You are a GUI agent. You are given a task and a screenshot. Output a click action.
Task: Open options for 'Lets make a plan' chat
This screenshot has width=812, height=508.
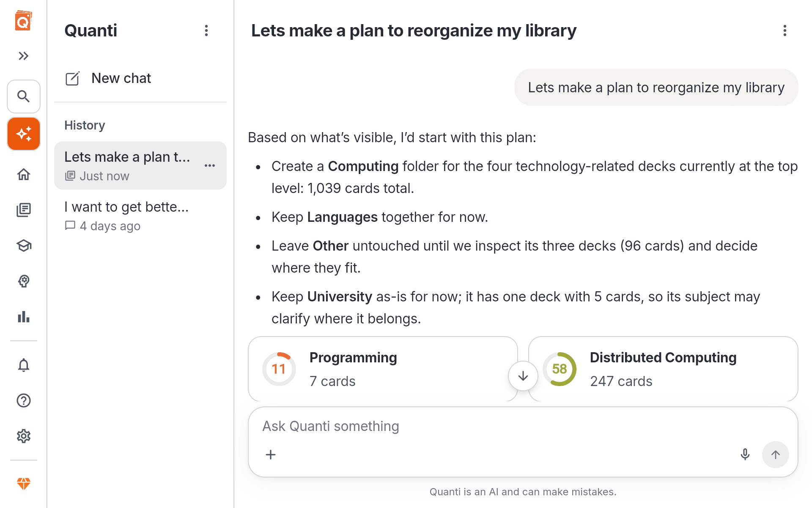210,166
